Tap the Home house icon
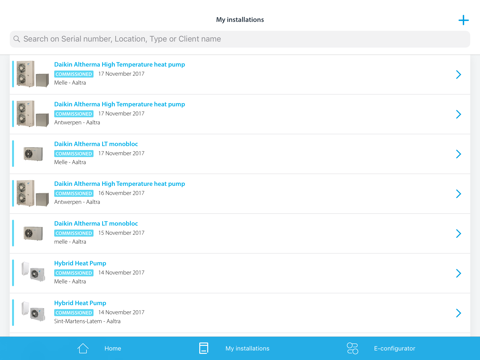Image resolution: width=480 pixels, height=360 pixels. click(x=83, y=348)
